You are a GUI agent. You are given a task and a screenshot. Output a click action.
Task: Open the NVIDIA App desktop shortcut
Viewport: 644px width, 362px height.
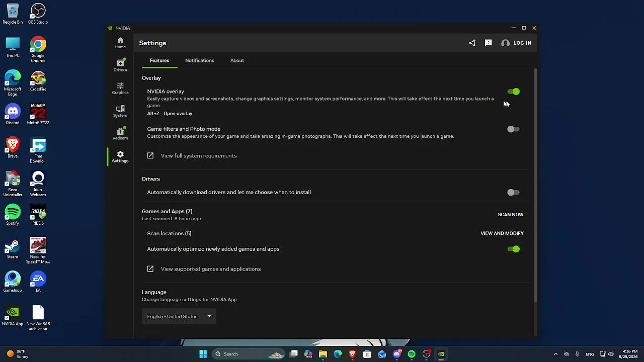13,316
